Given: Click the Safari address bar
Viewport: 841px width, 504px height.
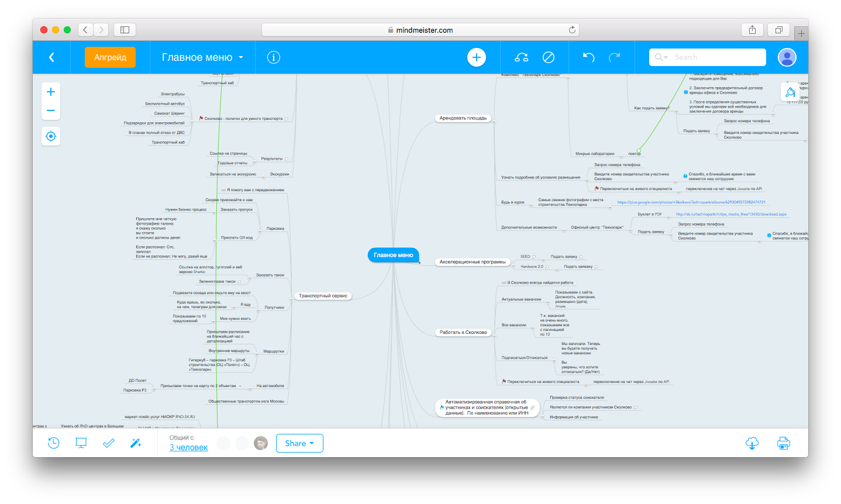Looking at the screenshot, I should (x=420, y=30).
